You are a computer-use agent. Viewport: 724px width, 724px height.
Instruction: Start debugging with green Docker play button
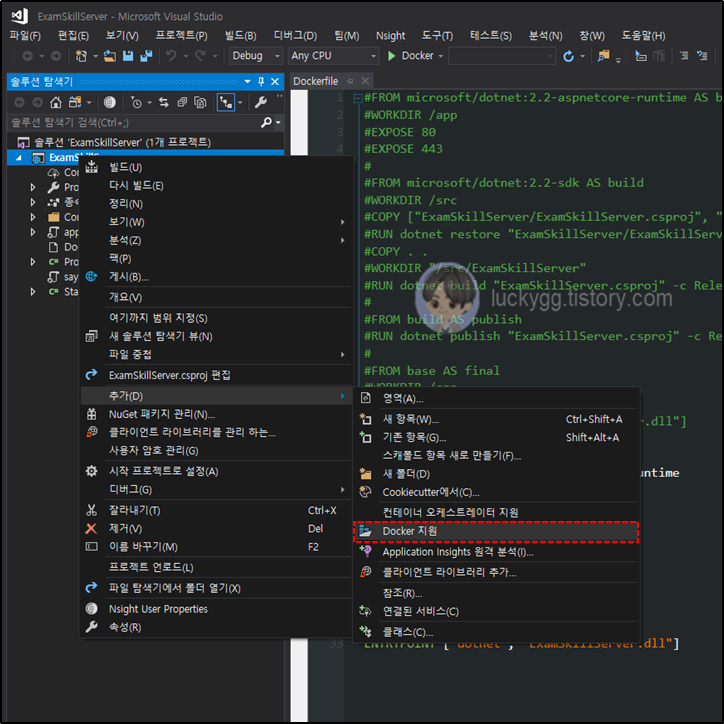(391, 56)
